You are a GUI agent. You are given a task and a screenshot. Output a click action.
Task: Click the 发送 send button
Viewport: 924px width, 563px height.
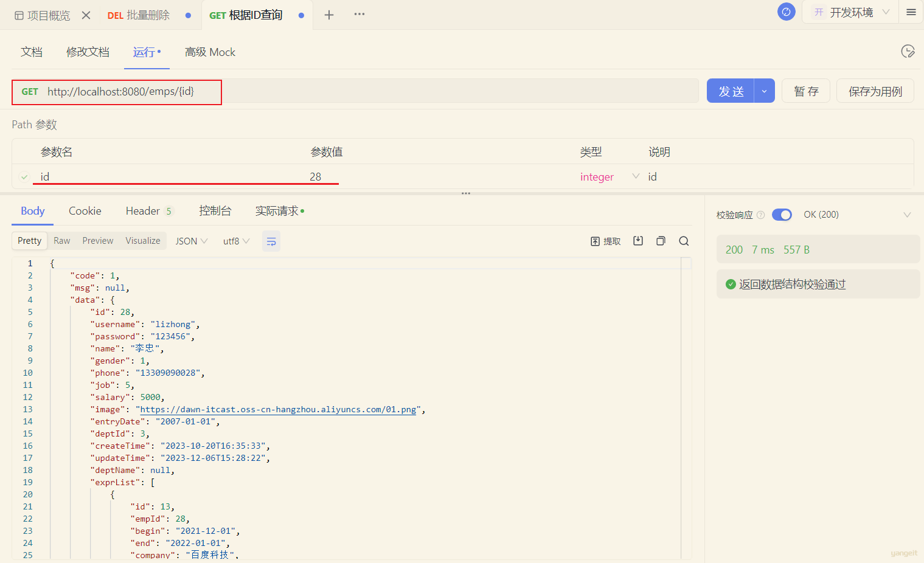pyautogui.click(x=731, y=91)
